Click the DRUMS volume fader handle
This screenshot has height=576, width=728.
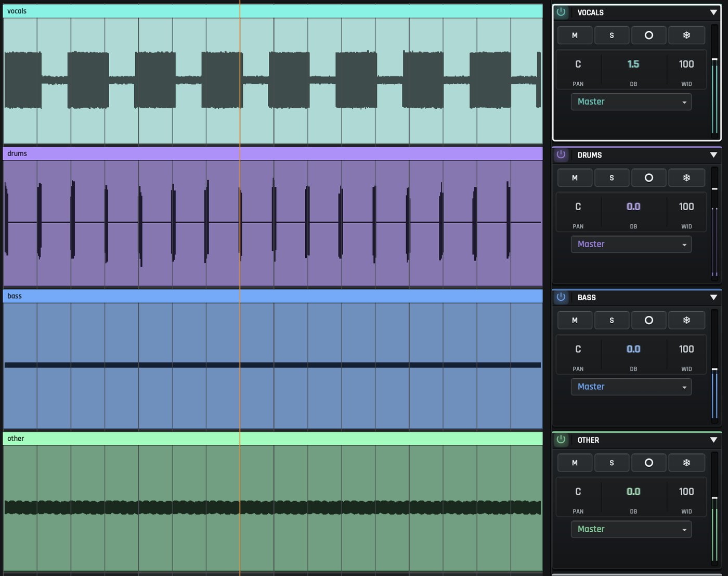pos(714,188)
